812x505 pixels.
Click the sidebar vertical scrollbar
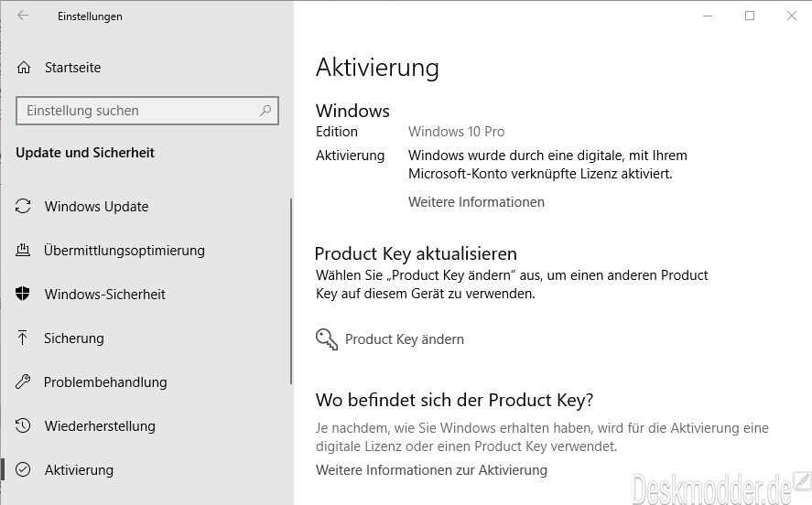[291, 291]
